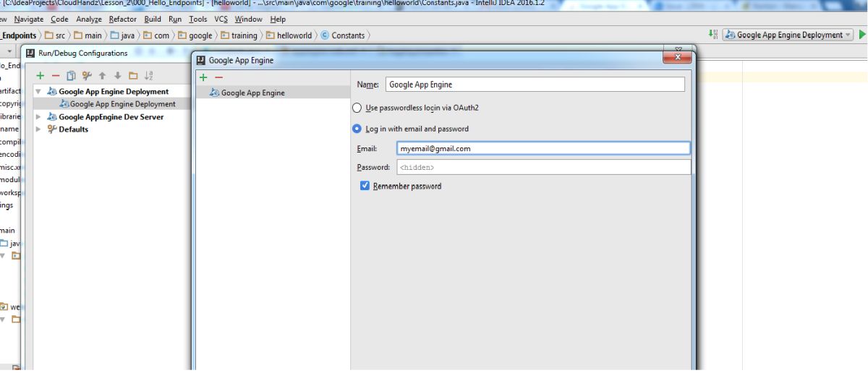The width and height of the screenshot is (868, 373).
Task: Edit defaults wrench icon in Run/Debug toolbar
Action: coord(87,75)
